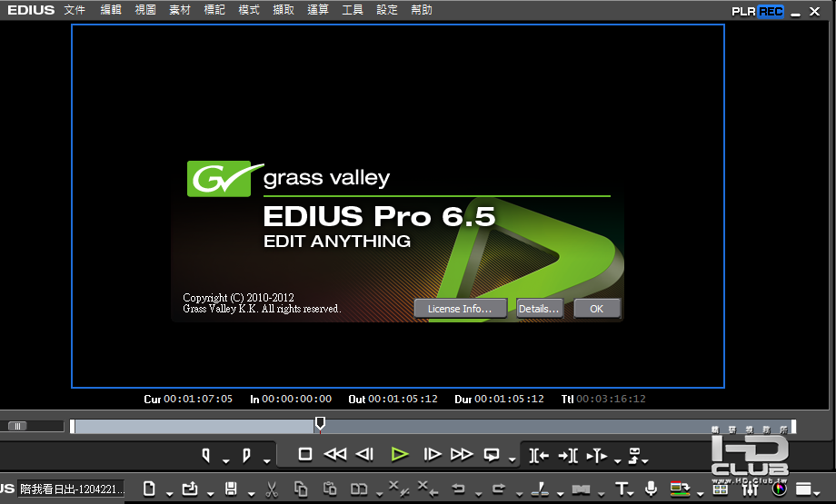Click the Rewind button
836x504 pixels.
pos(335,454)
